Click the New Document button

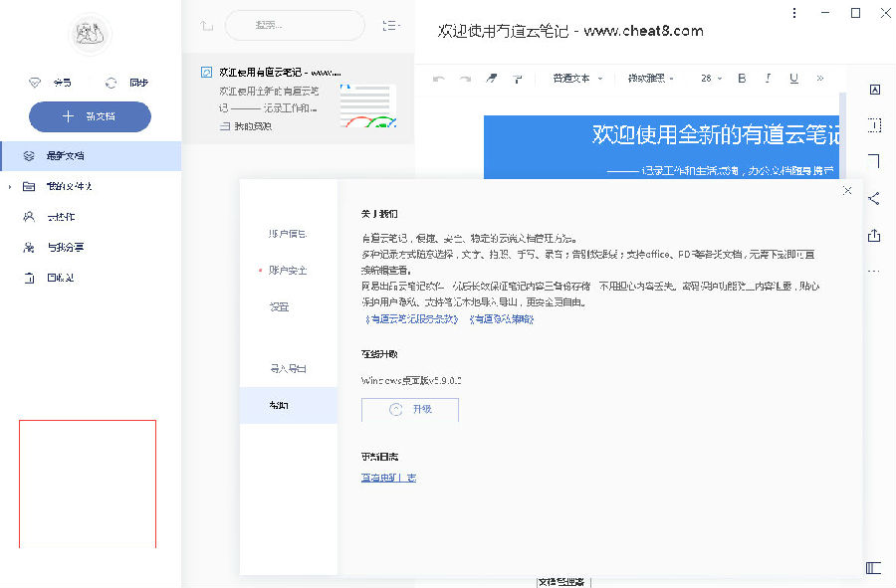click(x=91, y=116)
